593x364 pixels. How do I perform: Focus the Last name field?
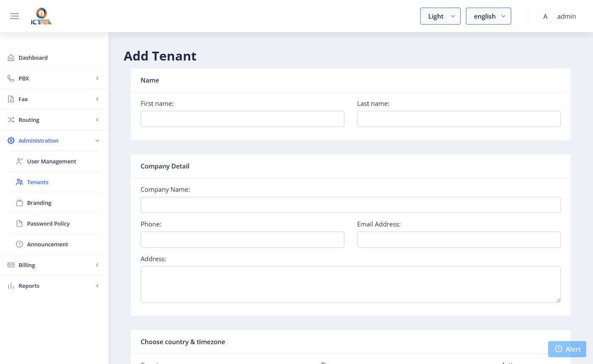(459, 119)
